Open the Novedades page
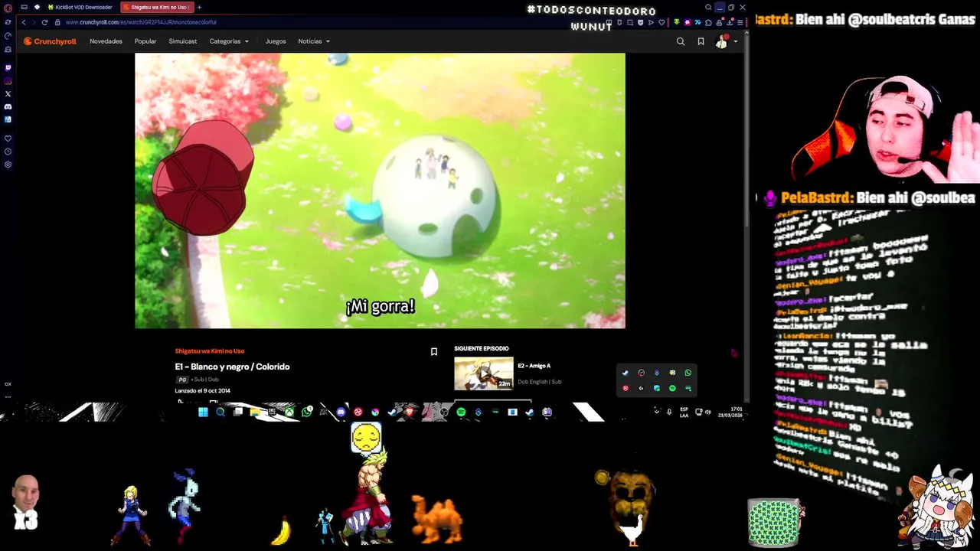The height and width of the screenshot is (551, 980). pos(106,41)
